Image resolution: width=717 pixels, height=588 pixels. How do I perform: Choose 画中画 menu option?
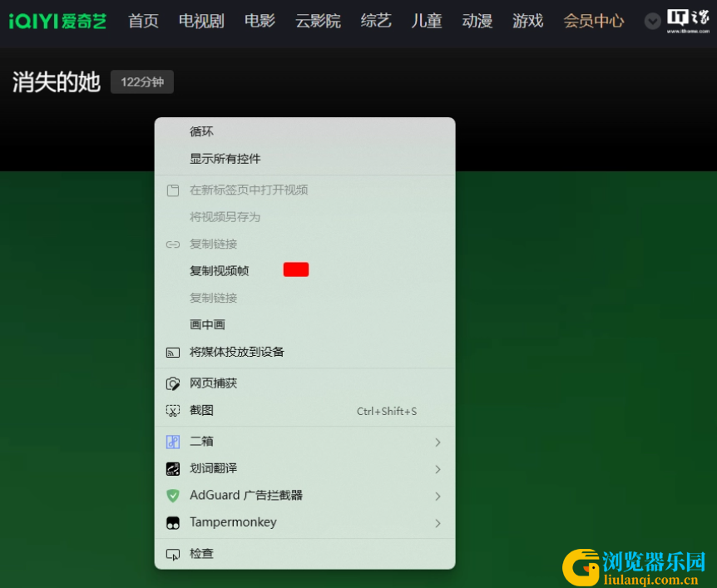(305, 324)
